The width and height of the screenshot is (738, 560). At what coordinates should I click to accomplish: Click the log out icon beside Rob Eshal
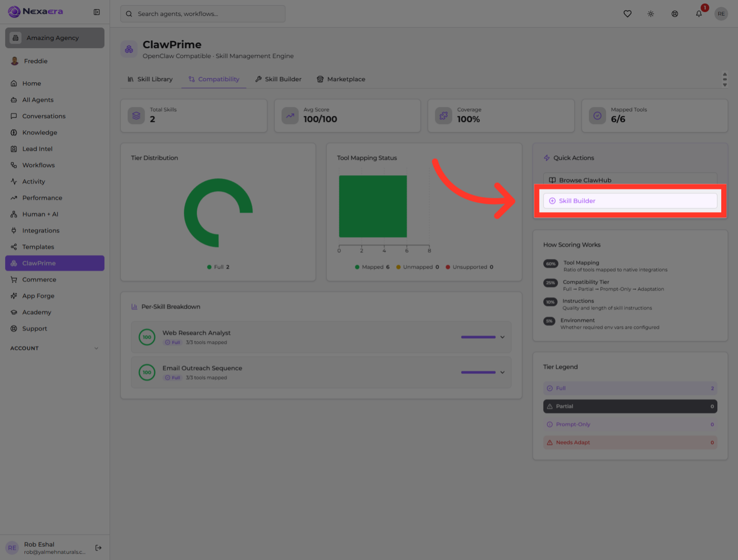point(98,548)
